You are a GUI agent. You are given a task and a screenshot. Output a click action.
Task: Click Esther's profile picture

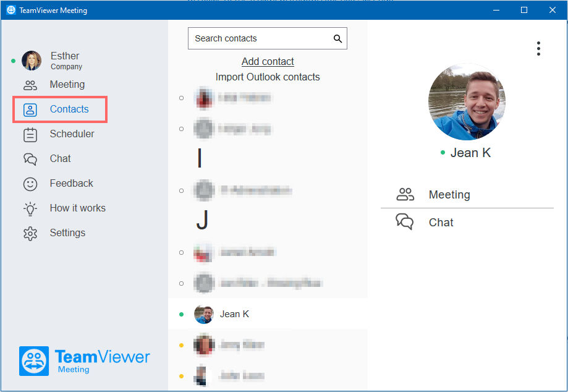(32, 61)
